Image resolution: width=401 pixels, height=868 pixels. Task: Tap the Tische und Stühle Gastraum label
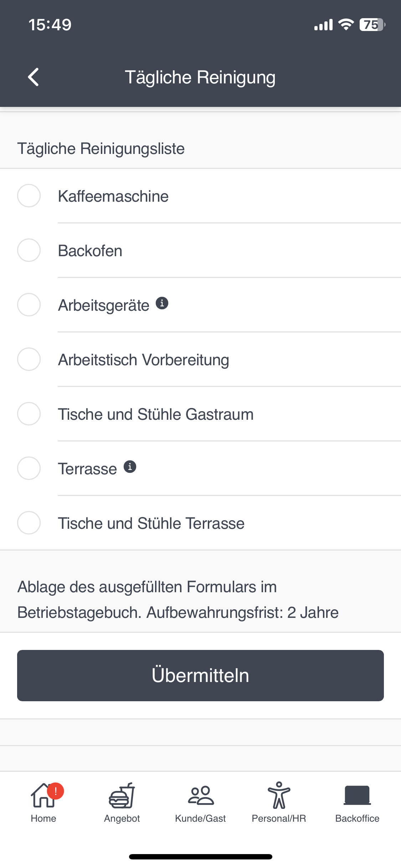pyautogui.click(x=156, y=414)
